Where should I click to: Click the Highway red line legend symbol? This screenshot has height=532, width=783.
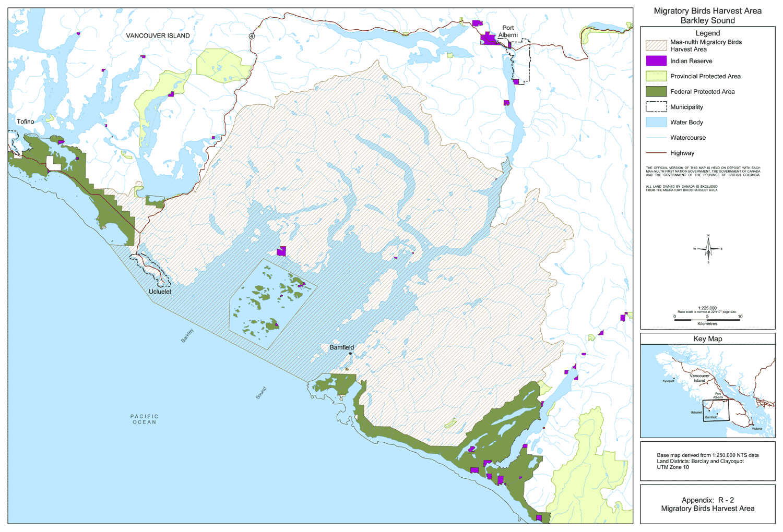tap(656, 153)
